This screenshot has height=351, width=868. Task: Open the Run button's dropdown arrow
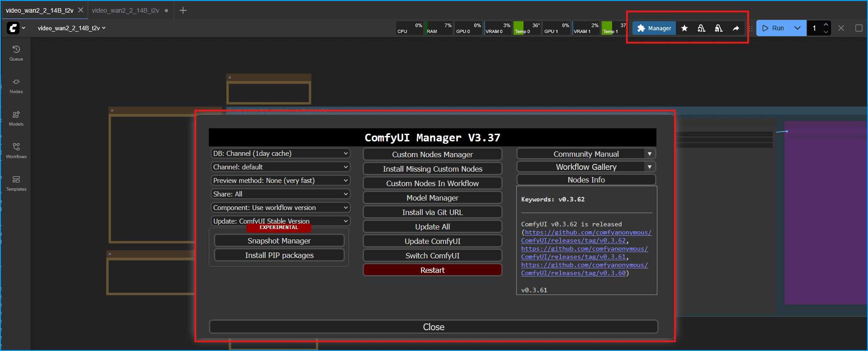797,28
